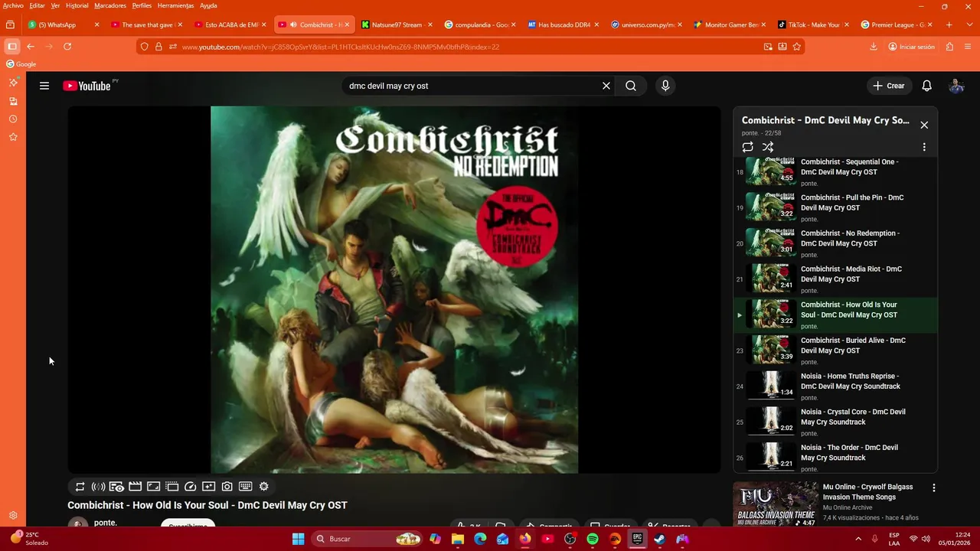This screenshot has width=980, height=551.
Task: Switch to TikTok - Make Your tab
Action: coord(814,24)
